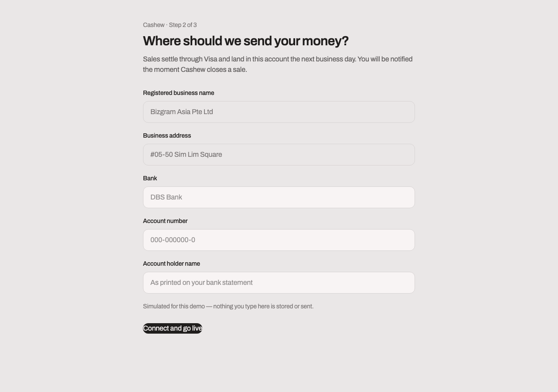Click the "notified" word ending the first description line
The image size is (558, 392).
401,59
